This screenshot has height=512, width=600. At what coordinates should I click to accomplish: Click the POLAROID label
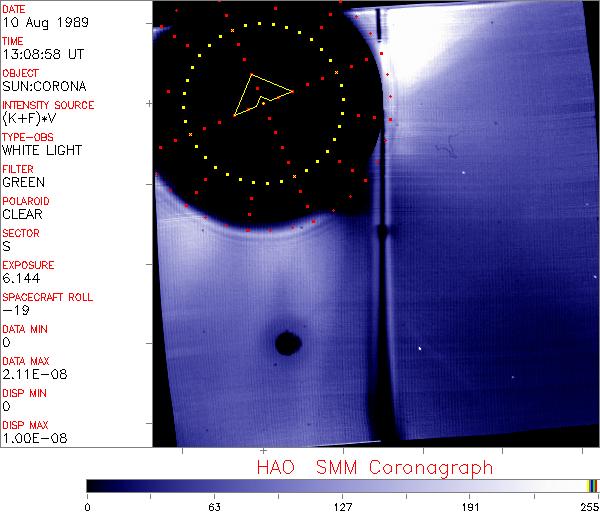click(x=26, y=201)
